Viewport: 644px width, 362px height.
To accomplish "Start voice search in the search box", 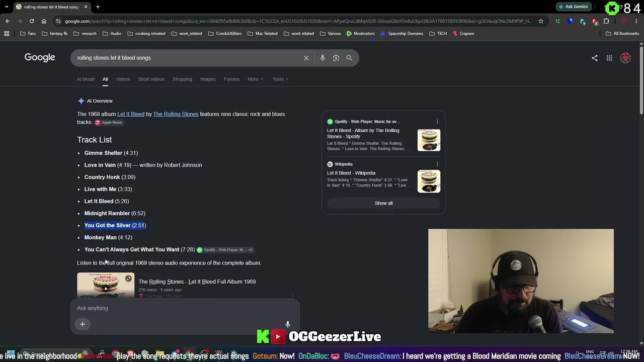I will click(x=323, y=58).
